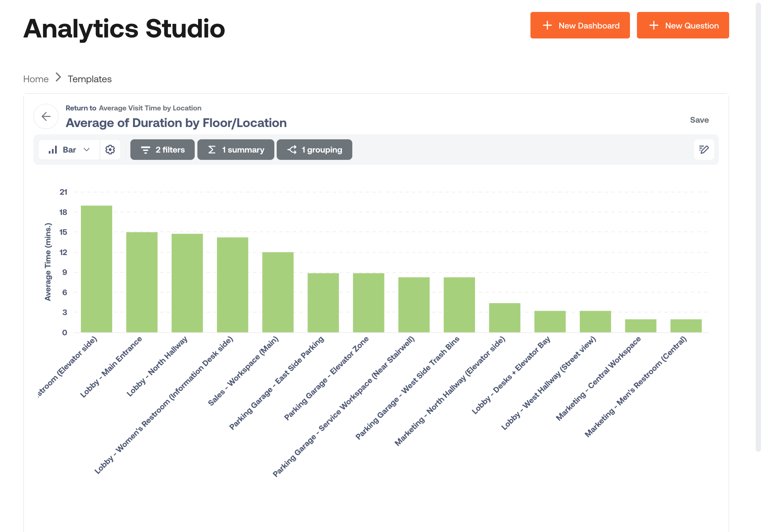The width and height of the screenshot is (763, 532).
Task: Click the y-axis value 18
Action: (63, 212)
